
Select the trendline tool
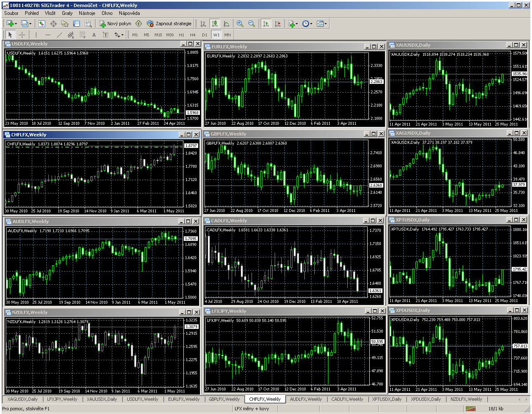tap(59, 35)
